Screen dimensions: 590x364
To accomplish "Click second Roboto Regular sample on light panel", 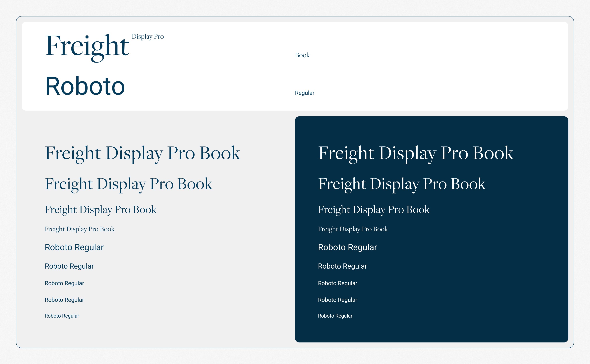I will pos(69,266).
